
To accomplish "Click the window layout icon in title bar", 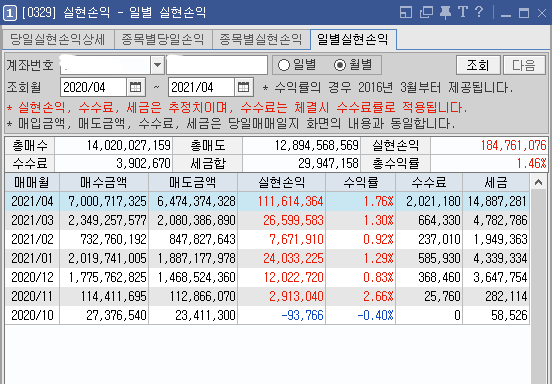I will [406, 13].
